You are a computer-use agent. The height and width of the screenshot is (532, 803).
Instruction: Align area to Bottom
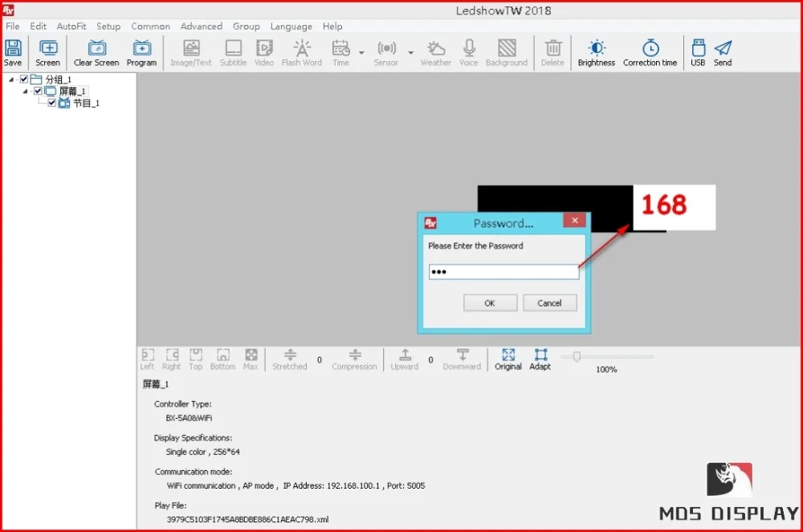click(x=222, y=359)
